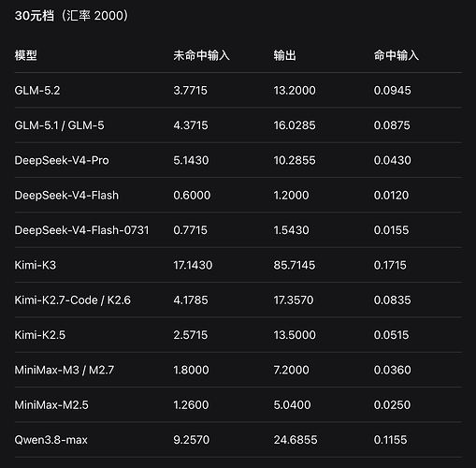Click the 未命中输入 column header
Screen dimensions: 476x468
pyautogui.click(x=201, y=55)
